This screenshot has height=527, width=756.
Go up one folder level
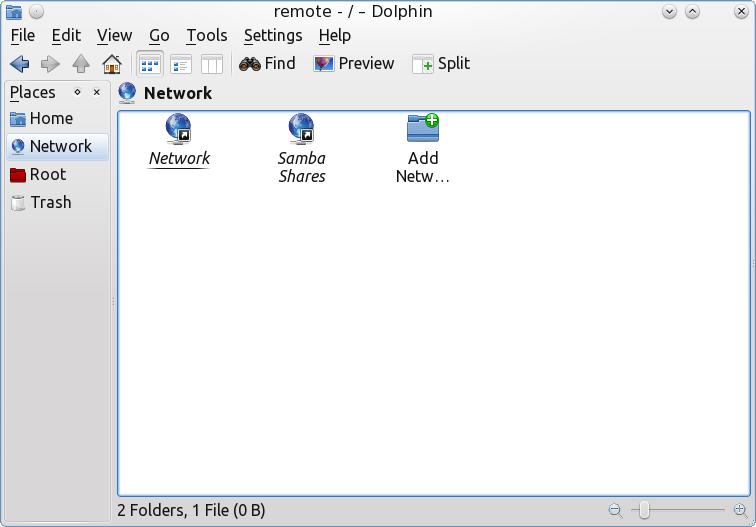click(x=81, y=64)
